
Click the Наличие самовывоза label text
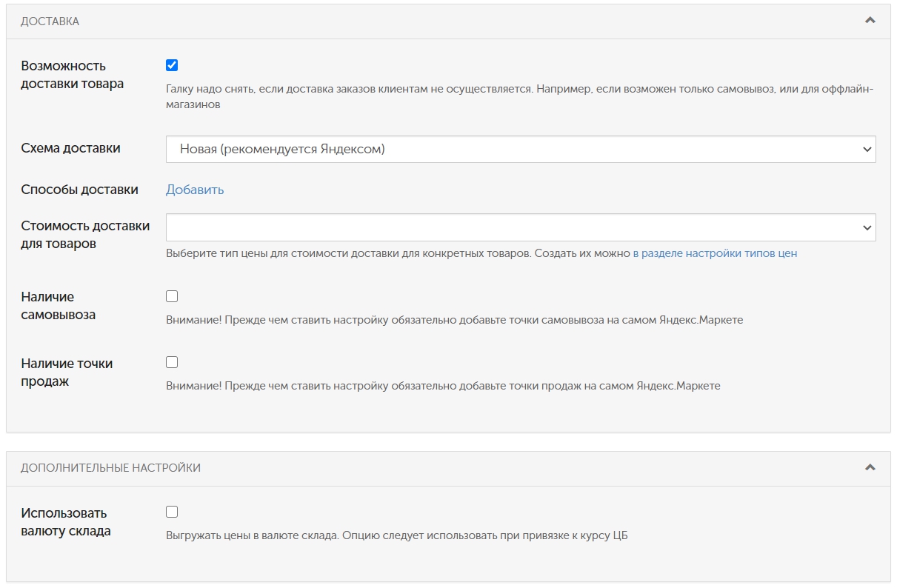pos(59,306)
